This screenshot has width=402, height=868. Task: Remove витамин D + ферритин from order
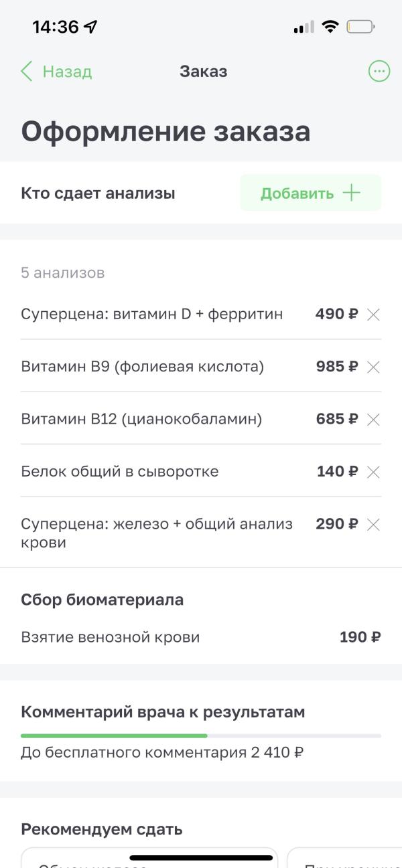point(374,315)
